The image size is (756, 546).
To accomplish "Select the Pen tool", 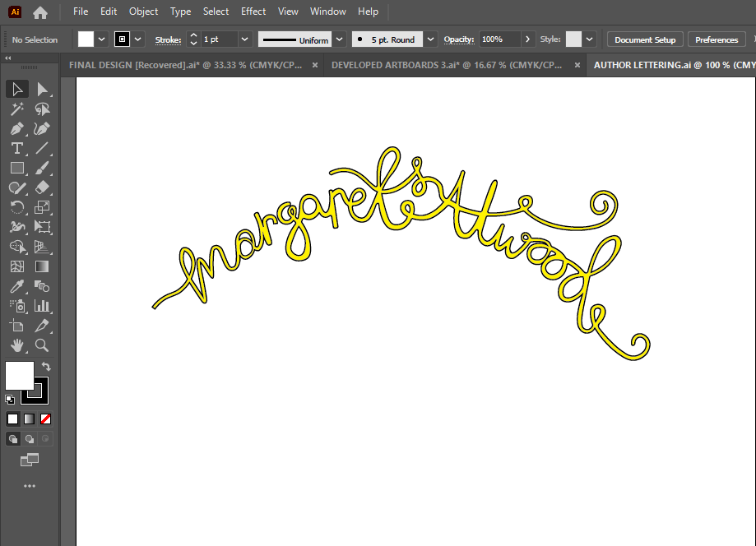I will pos(16,128).
